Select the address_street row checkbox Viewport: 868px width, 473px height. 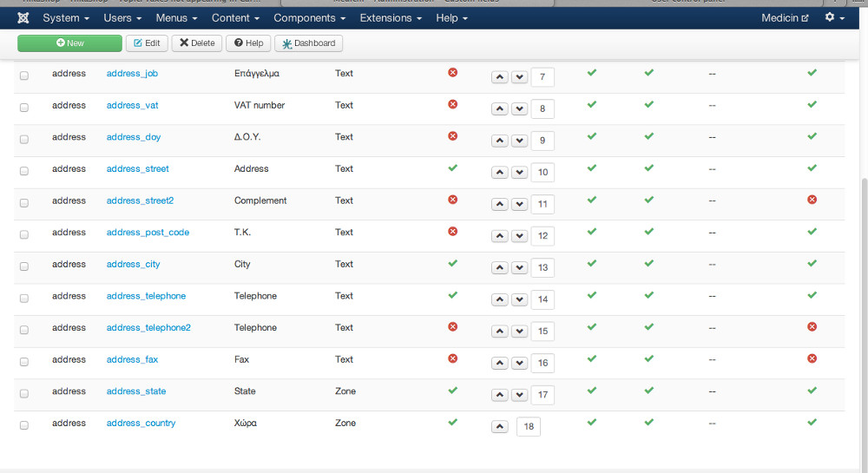tap(24, 171)
